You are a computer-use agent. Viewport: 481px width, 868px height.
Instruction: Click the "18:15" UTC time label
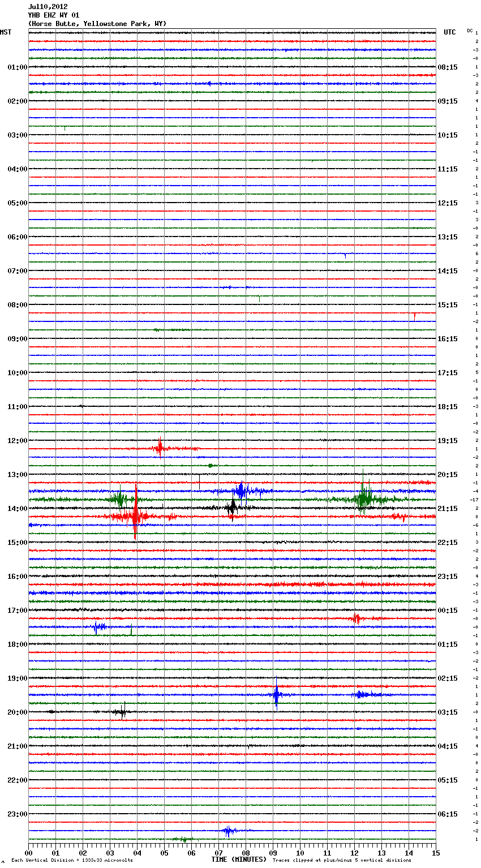coord(448,407)
